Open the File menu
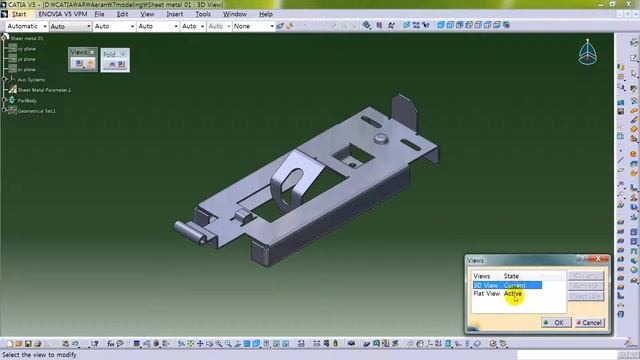This screenshot has width=640, height=360. point(99,14)
